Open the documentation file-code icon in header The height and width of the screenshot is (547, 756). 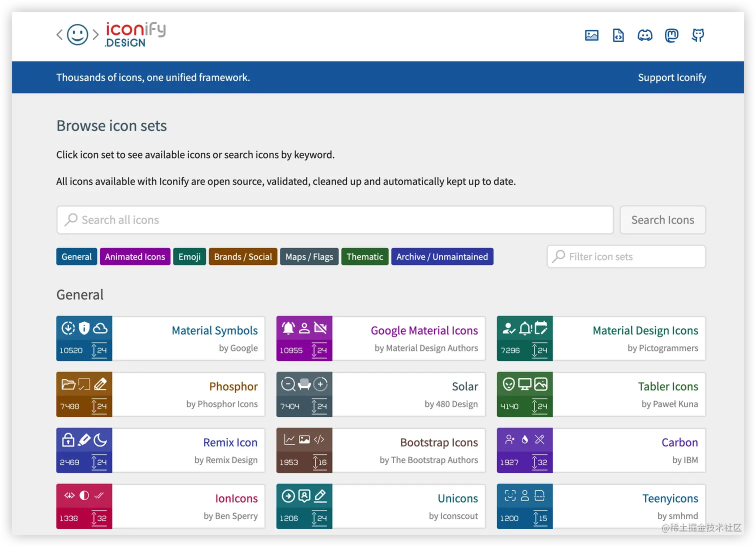click(618, 35)
